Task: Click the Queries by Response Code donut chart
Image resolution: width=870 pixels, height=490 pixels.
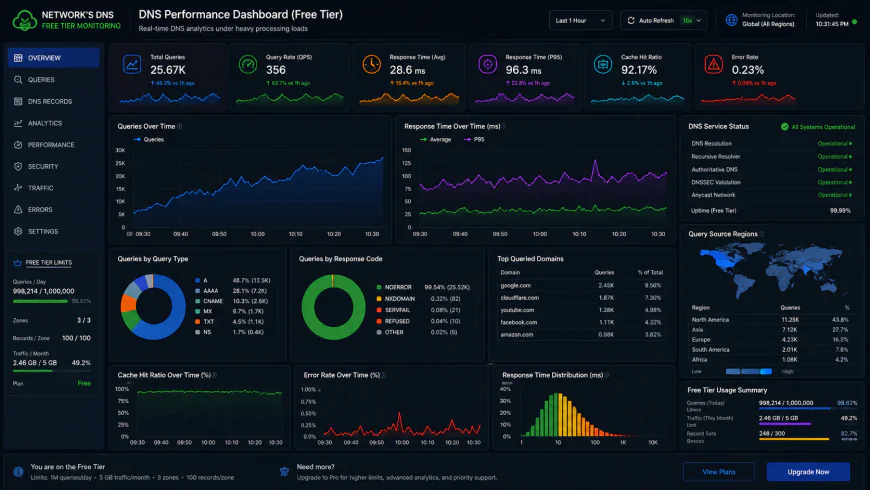Action: coord(333,307)
